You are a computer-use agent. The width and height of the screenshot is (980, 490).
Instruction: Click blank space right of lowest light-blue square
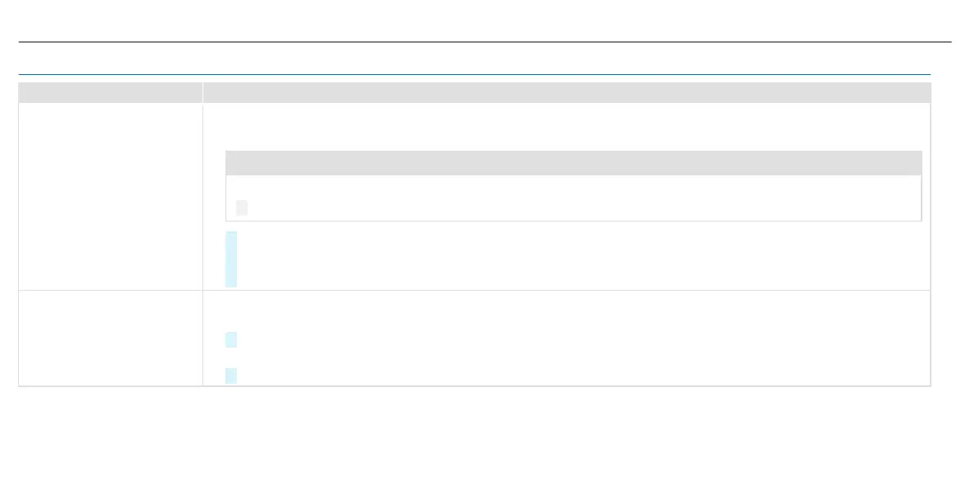[581, 376]
